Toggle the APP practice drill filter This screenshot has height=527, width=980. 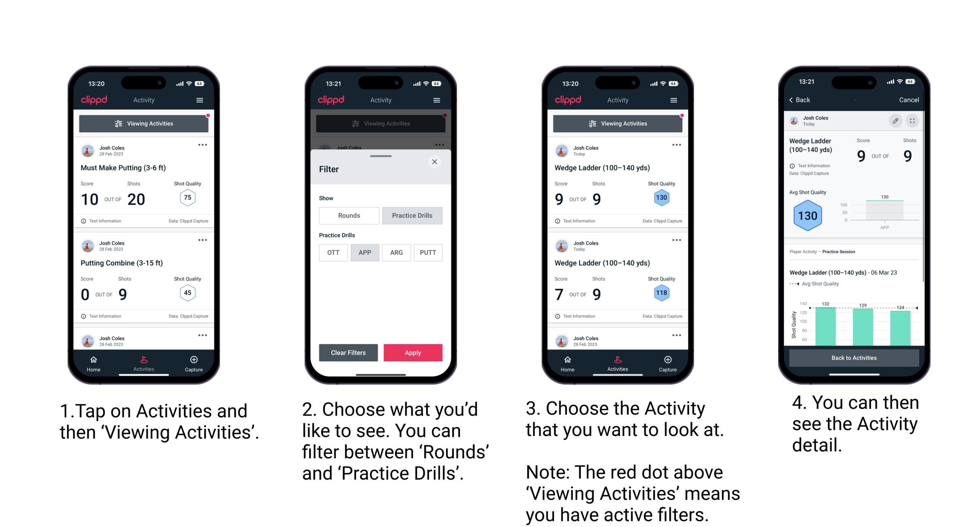[x=364, y=252]
